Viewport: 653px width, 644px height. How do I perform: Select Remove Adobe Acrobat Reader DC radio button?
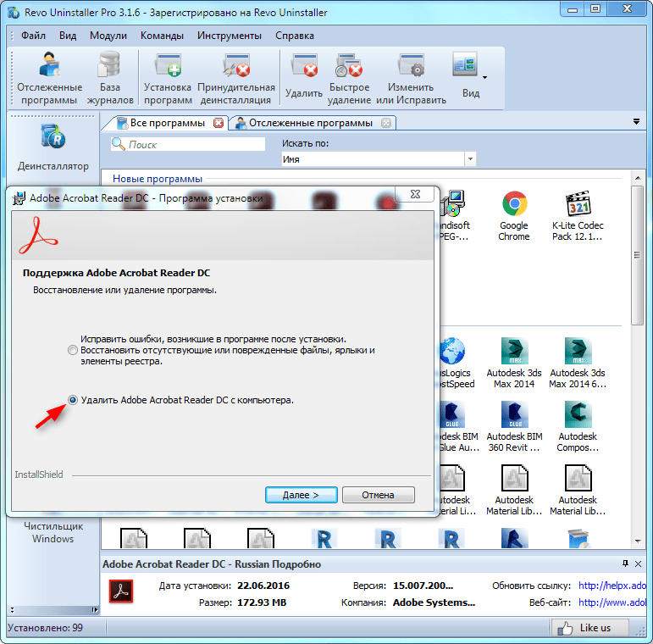(x=73, y=400)
